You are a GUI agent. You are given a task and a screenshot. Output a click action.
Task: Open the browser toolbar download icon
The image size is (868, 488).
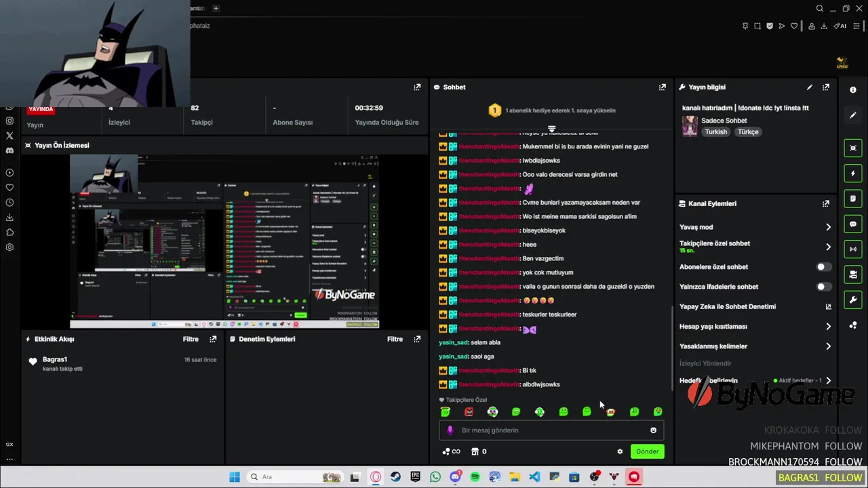click(824, 26)
